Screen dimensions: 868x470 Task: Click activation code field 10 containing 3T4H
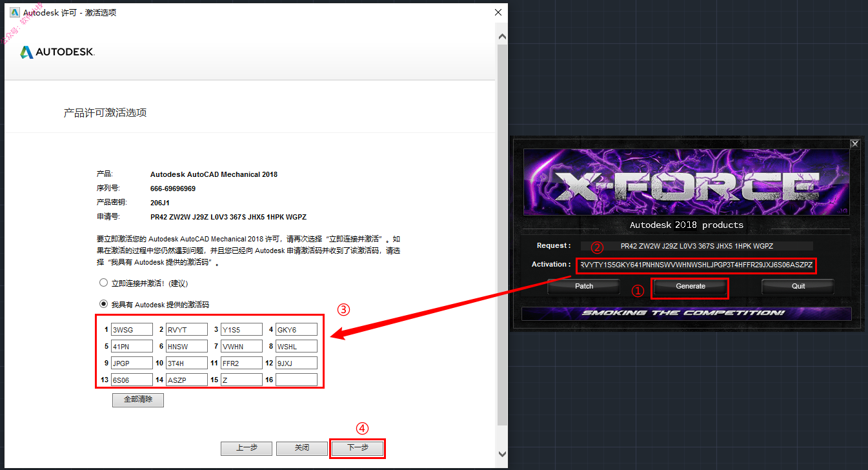click(187, 363)
